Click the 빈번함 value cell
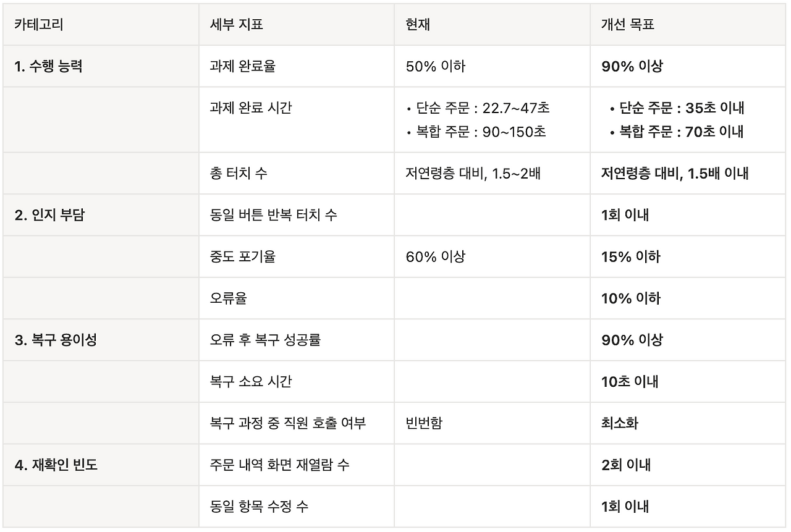 493,423
